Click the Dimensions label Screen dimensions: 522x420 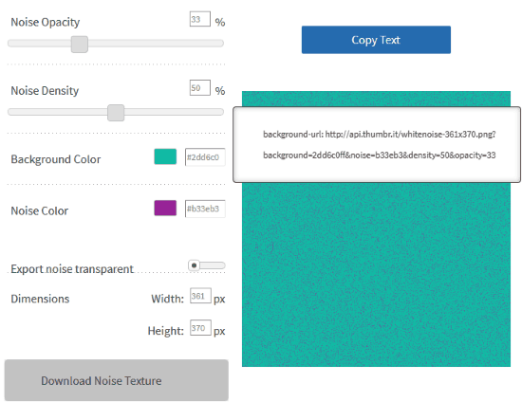tap(40, 299)
